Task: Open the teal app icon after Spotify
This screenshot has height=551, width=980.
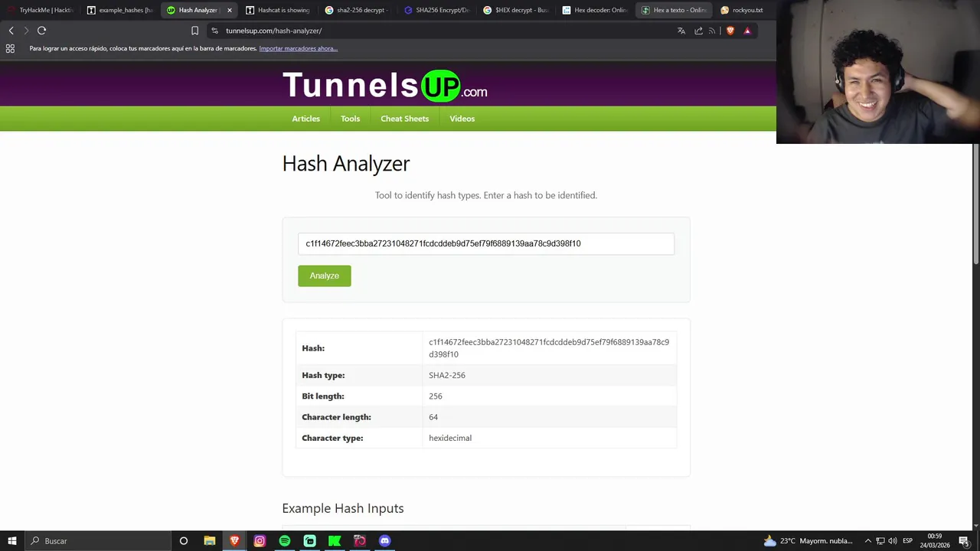Action: (309, 541)
